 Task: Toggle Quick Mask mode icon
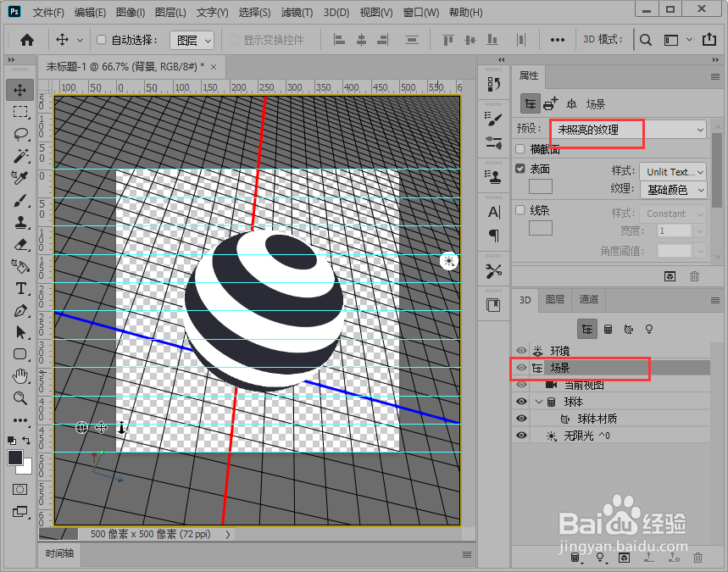coord(20,489)
